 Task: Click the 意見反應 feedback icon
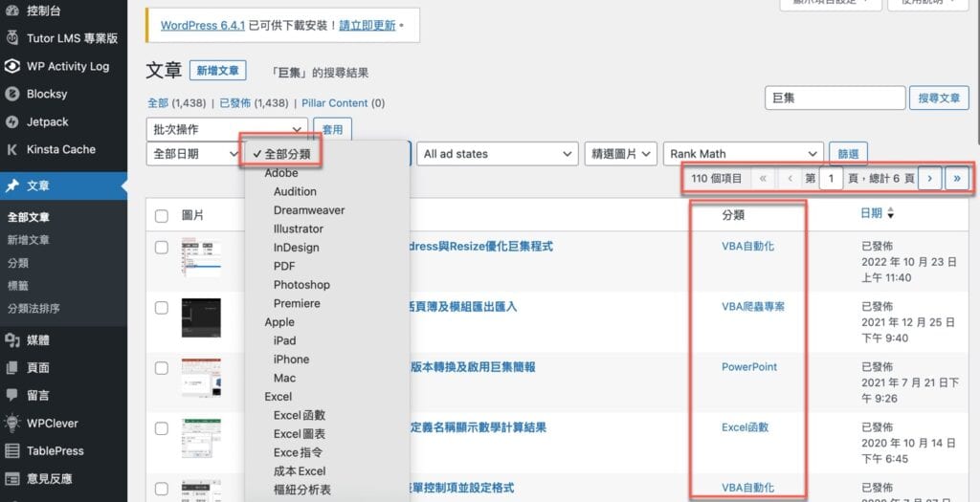tap(11, 478)
